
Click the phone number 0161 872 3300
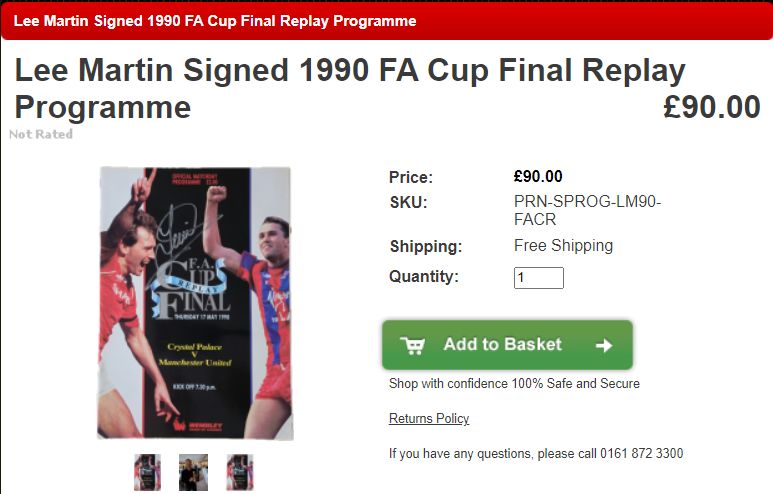coord(642,453)
